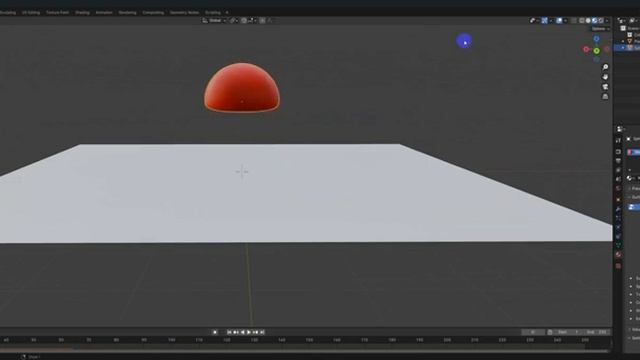
Task: Play the animation forward
Action: 249,332
